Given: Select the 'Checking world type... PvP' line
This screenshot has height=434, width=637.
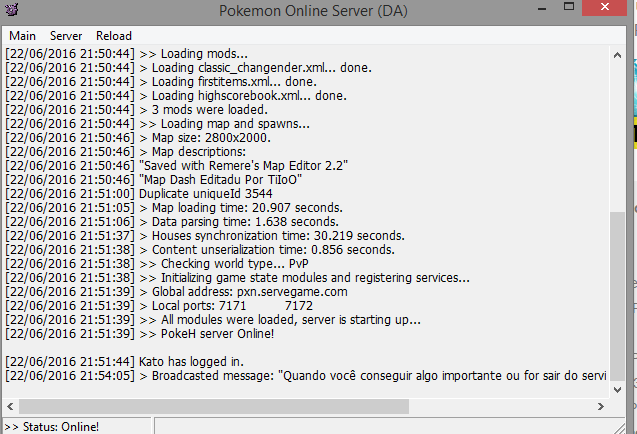Looking at the screenshot, I should (x=157, y=264).
